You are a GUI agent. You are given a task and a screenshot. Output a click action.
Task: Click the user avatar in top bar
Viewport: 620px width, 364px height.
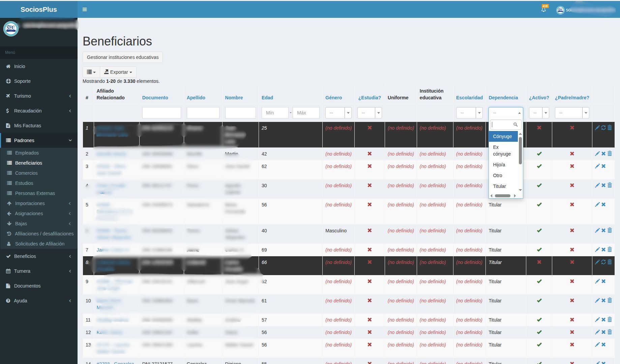point(560,10)
